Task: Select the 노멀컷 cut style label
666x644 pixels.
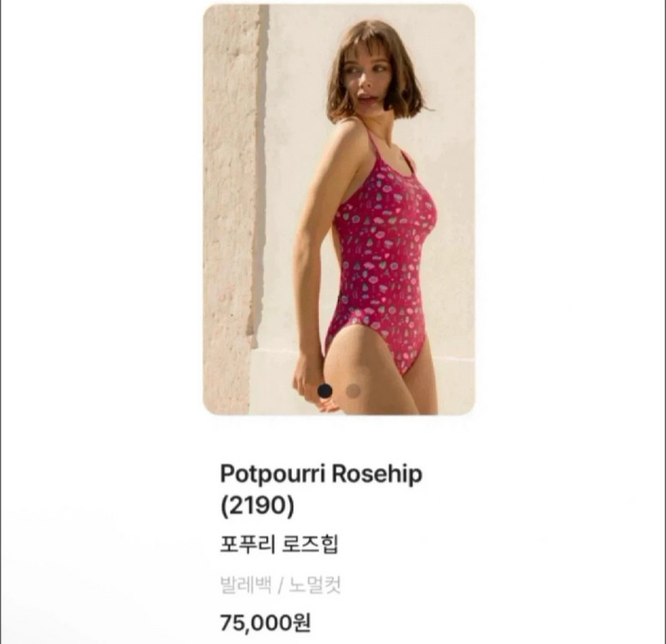Action: click(315, 585)
